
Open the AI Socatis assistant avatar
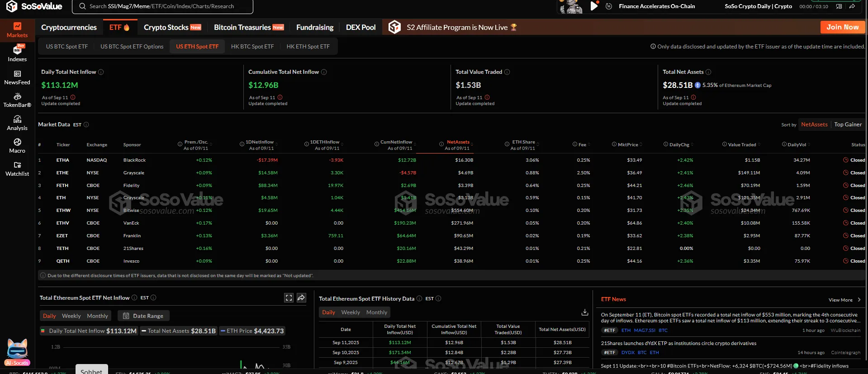tap(17, 352)
